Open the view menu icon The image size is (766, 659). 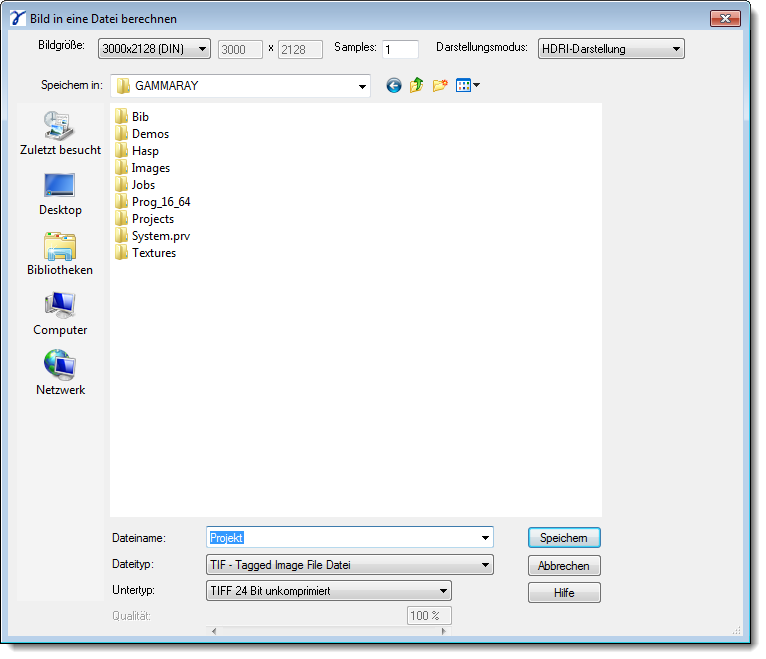coord(468,85)
